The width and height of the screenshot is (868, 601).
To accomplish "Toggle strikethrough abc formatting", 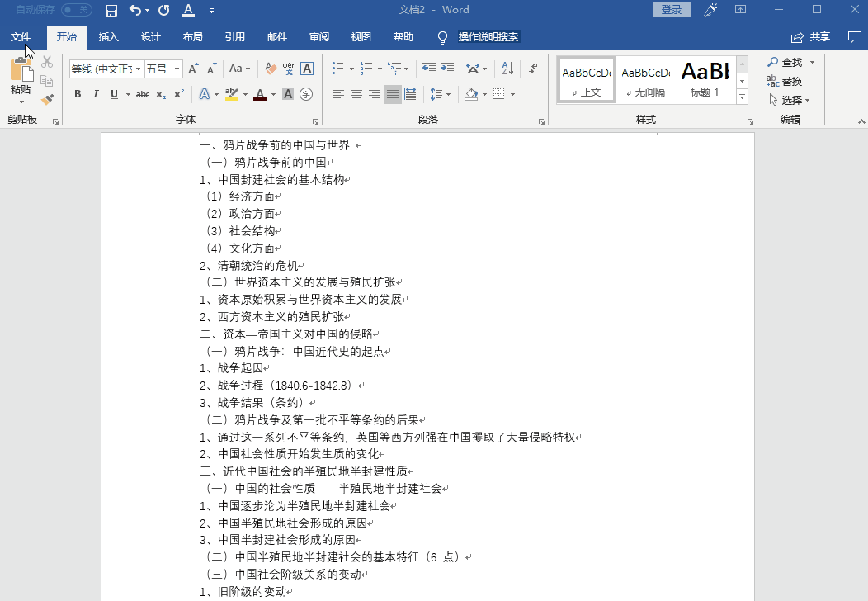I will coord(143,94).
